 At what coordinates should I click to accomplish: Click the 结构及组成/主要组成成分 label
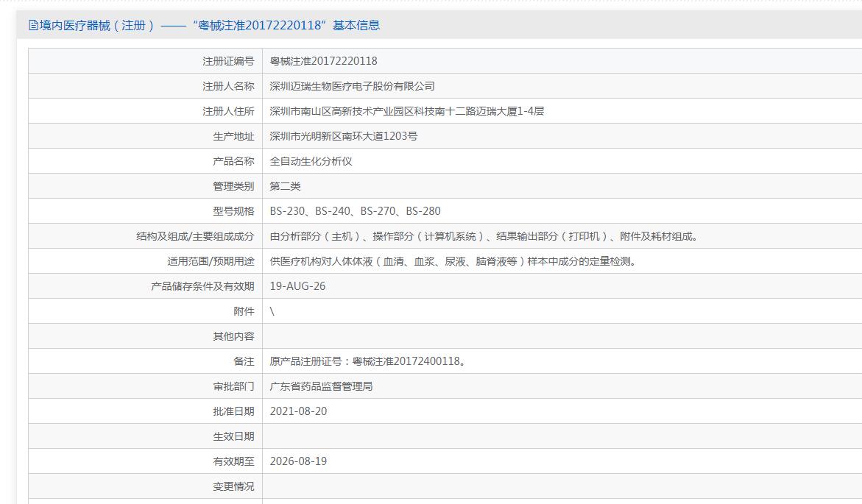(195, 236)
